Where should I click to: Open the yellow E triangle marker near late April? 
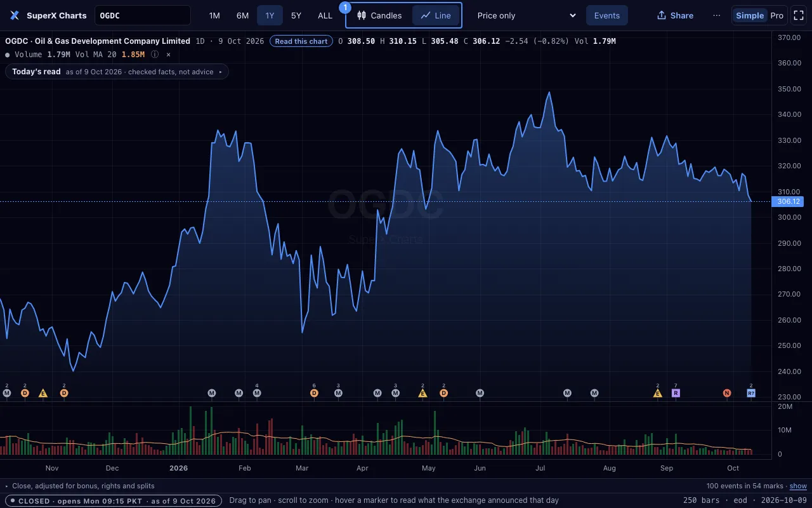coord(422,393)
